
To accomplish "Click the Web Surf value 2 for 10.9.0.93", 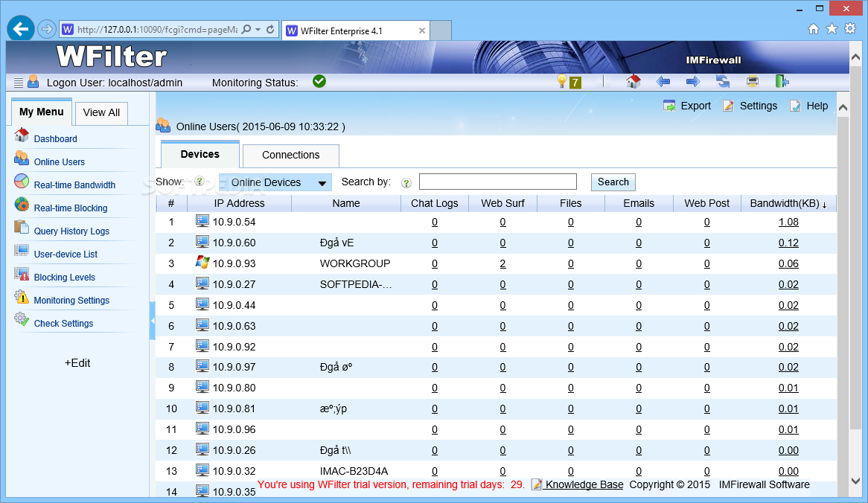I will tap(502, 264).
